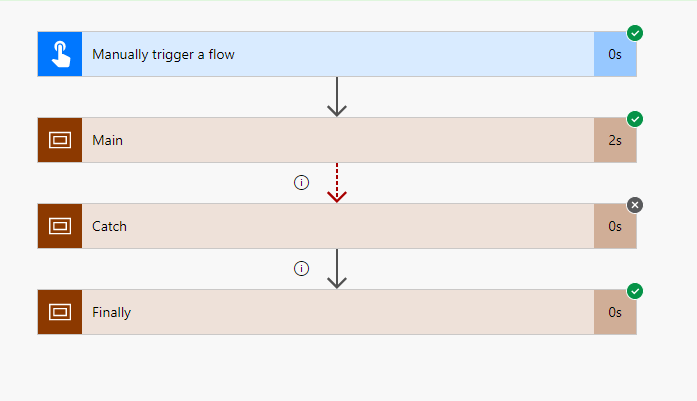Image resolution: width=697 pixels, height=401 pixels.
Task: Expand the Main scope card
Action: 337,140
